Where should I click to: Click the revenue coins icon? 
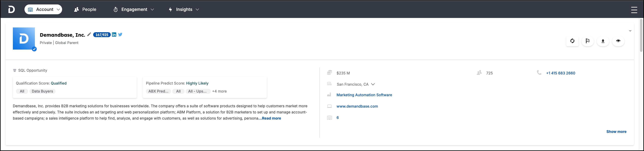(x=329, y=73)
